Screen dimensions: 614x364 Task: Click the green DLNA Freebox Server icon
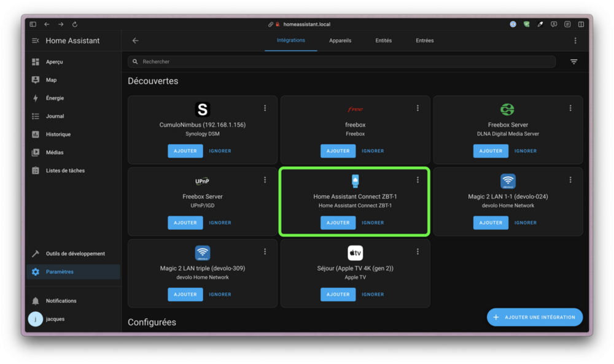click(508, 110)
